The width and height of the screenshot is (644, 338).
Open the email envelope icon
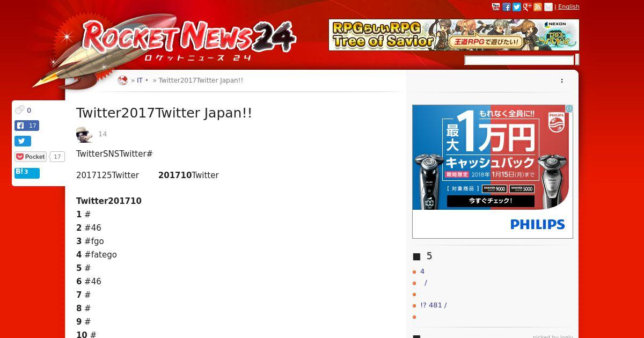(x=548, y=7)
